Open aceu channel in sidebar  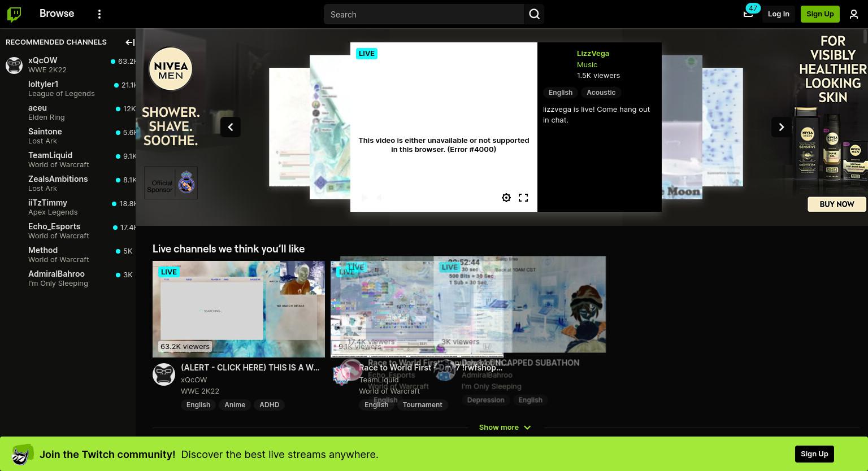68,112
